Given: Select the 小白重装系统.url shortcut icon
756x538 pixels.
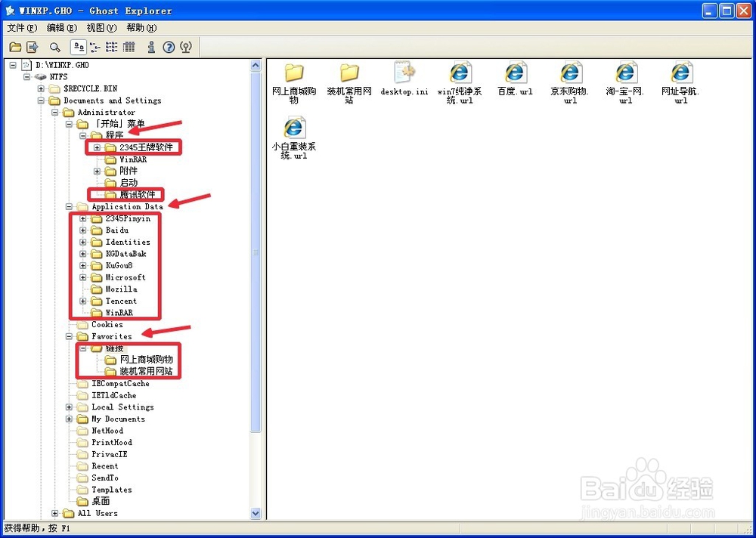Looking at the screenshot, I should (x=293, y=127).
